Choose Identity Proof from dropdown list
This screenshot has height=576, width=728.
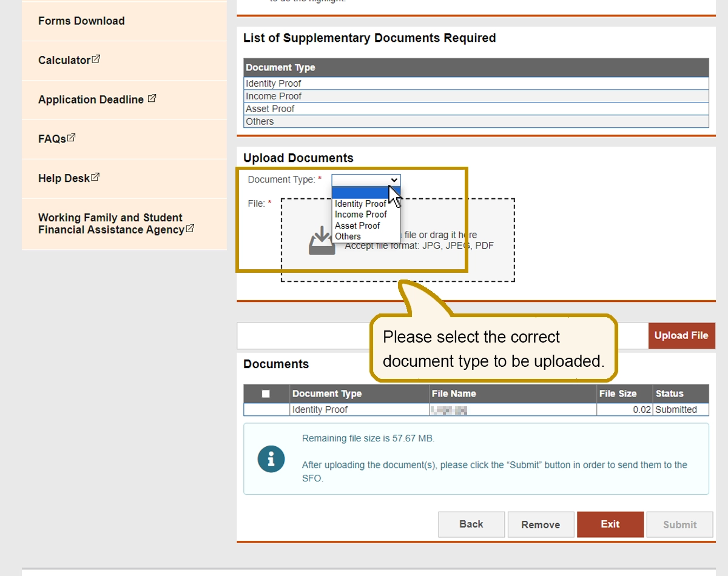pos(360,204)
